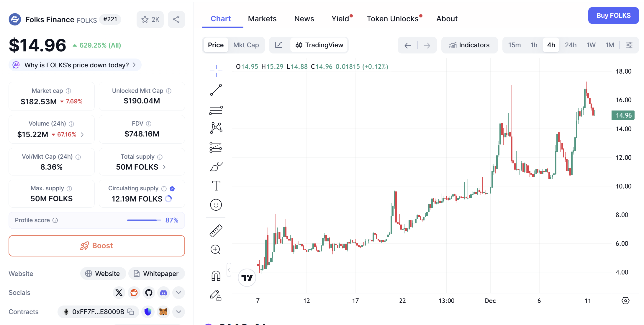Screen dimensions: 644x325
Task: Activate the zoom in tool
Action: pyautogui.click(x=216, y=250)
